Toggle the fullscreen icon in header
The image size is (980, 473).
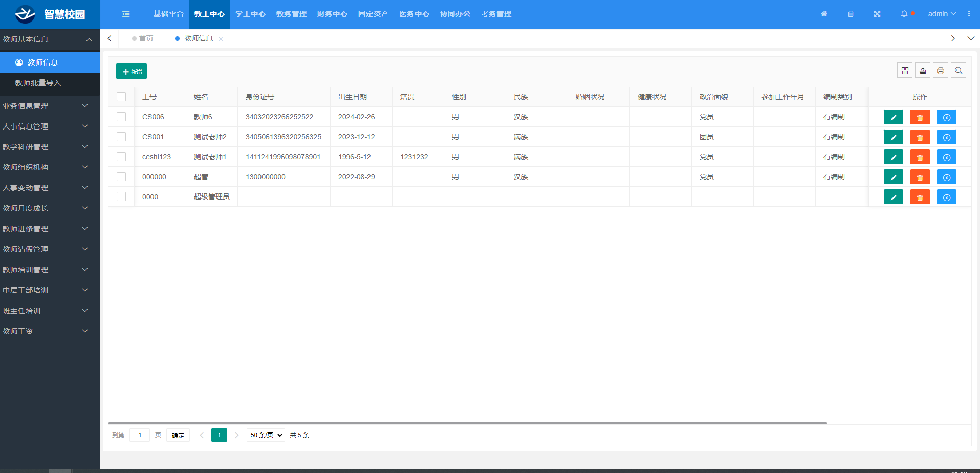coord(877,14)
